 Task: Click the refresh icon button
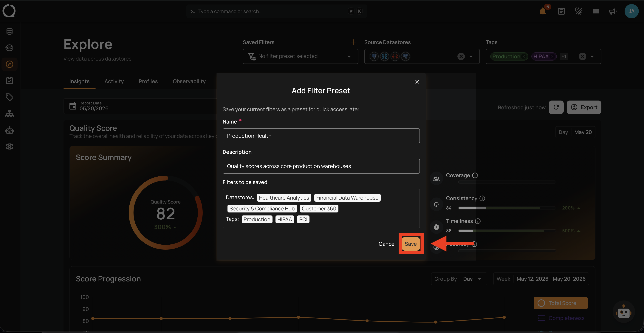coord(556,107)
